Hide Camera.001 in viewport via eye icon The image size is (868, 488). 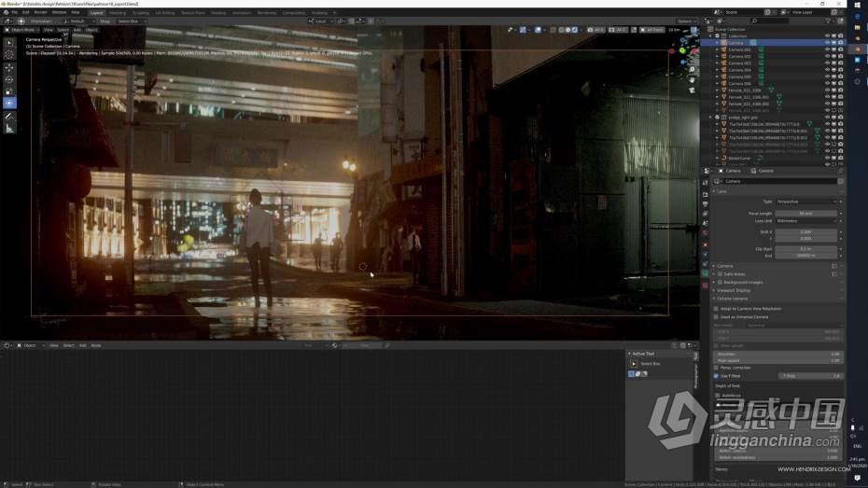click(x=828, y=49)
